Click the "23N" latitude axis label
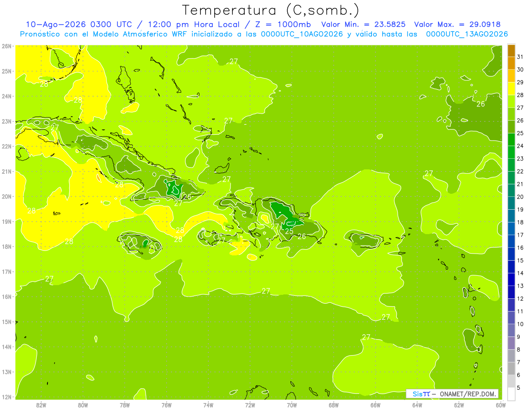This screenshot has height=411, width=532. pyautogui.click(x=7, y=121)
